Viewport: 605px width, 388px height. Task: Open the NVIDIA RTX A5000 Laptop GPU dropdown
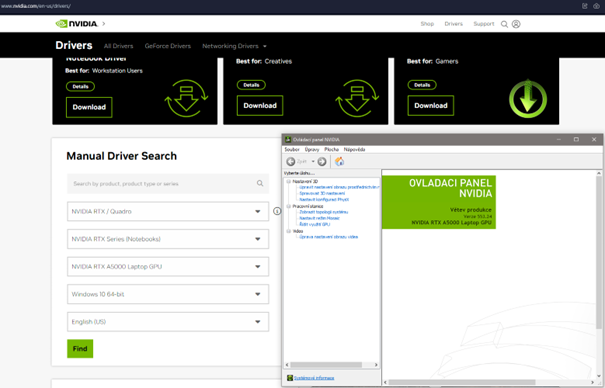[168, 267]
